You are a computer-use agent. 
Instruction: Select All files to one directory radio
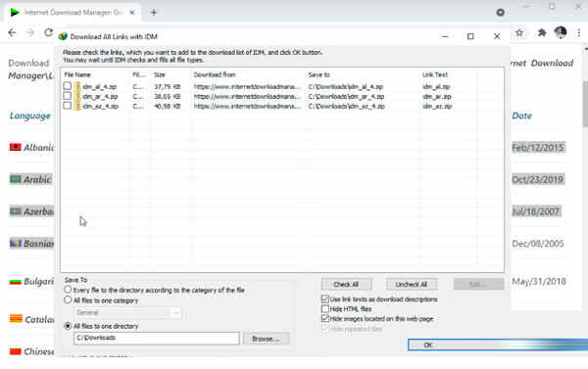tap(68, 326)
